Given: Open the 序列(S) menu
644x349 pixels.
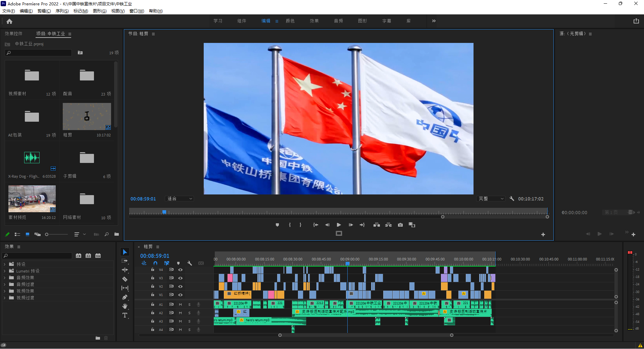Looking at the screenshot, I should (x=62, y=11).
